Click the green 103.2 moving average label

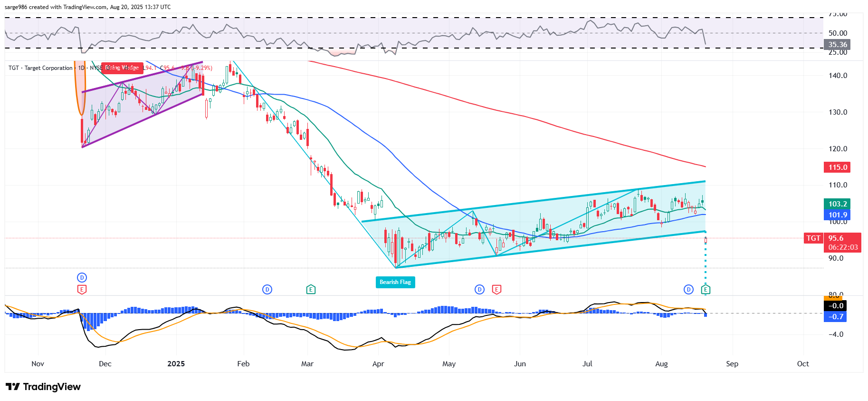[837, 204]
